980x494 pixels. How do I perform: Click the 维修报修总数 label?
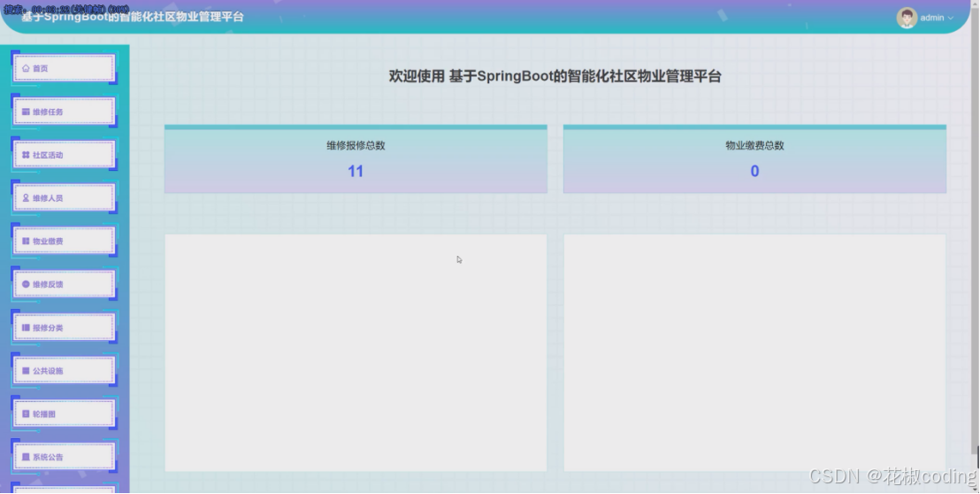(x=356, y=145)
